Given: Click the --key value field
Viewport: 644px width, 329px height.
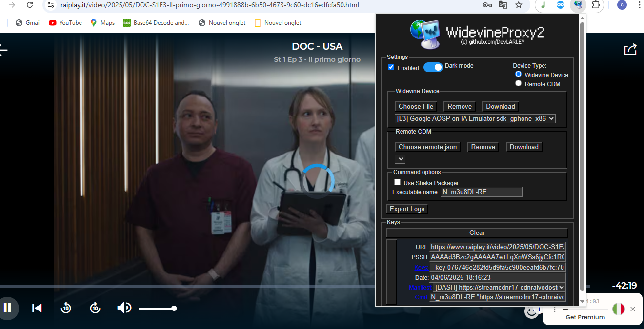Looking at the screenshot, I should click(x=498, y=267).
